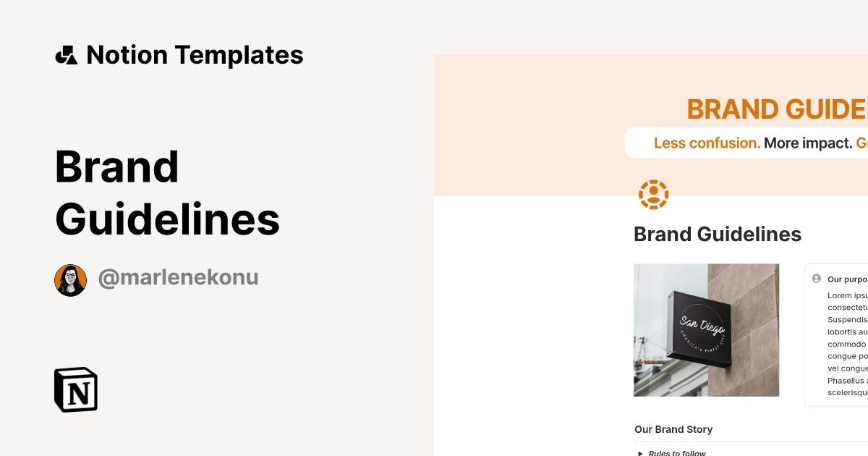Click the Our Brand Story heading
The width and height of the screenshot is (868, 456).
(x=673, y=429)
